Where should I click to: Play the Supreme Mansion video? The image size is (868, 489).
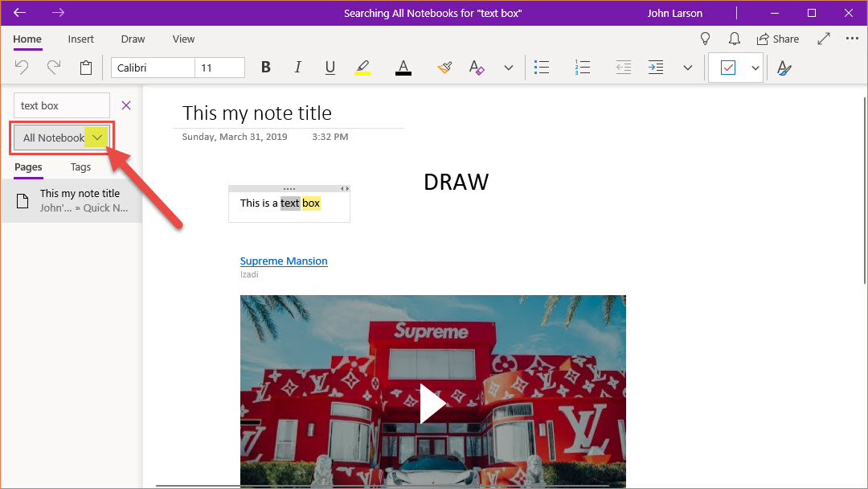tap(432, 403)
